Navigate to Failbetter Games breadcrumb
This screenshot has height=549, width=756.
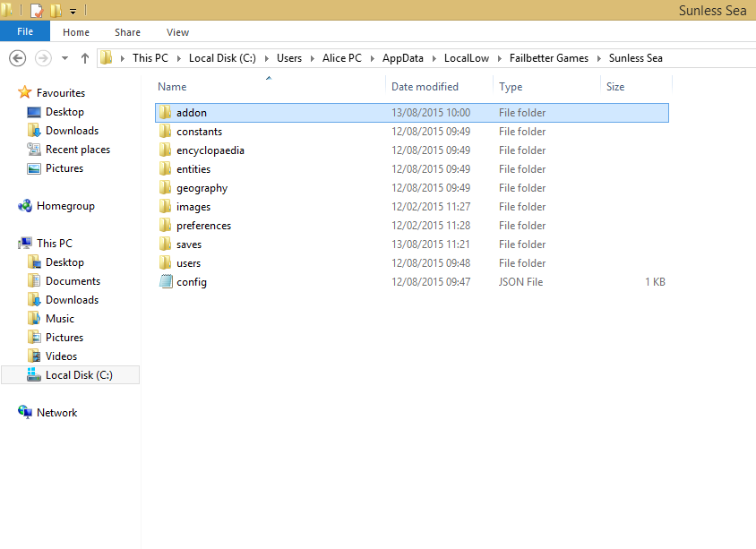(549, 58)
